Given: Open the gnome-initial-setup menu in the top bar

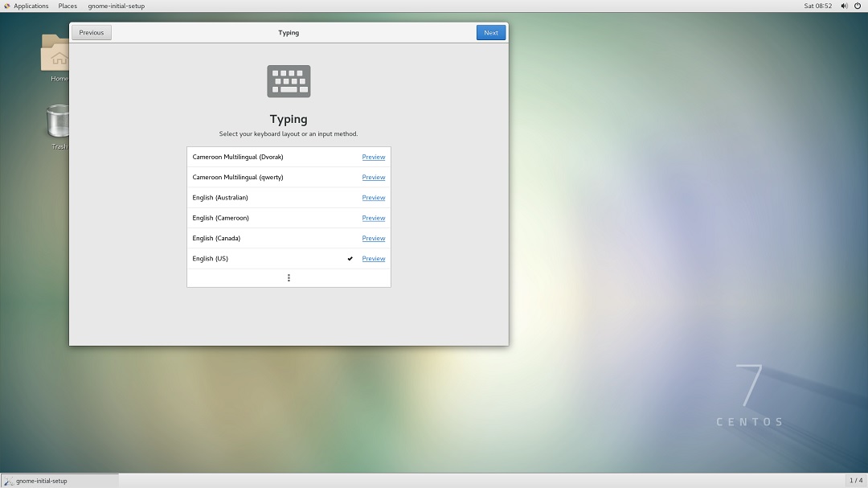Looking at the screenshot, I should tap(115, 6).
